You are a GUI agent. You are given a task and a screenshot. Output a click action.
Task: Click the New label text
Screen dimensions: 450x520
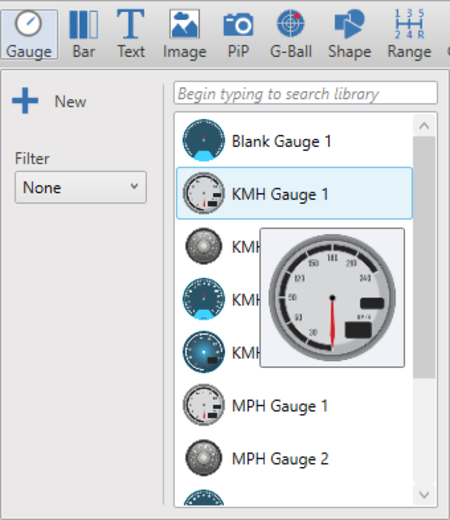pyautogui.click(x=70, y=102)
